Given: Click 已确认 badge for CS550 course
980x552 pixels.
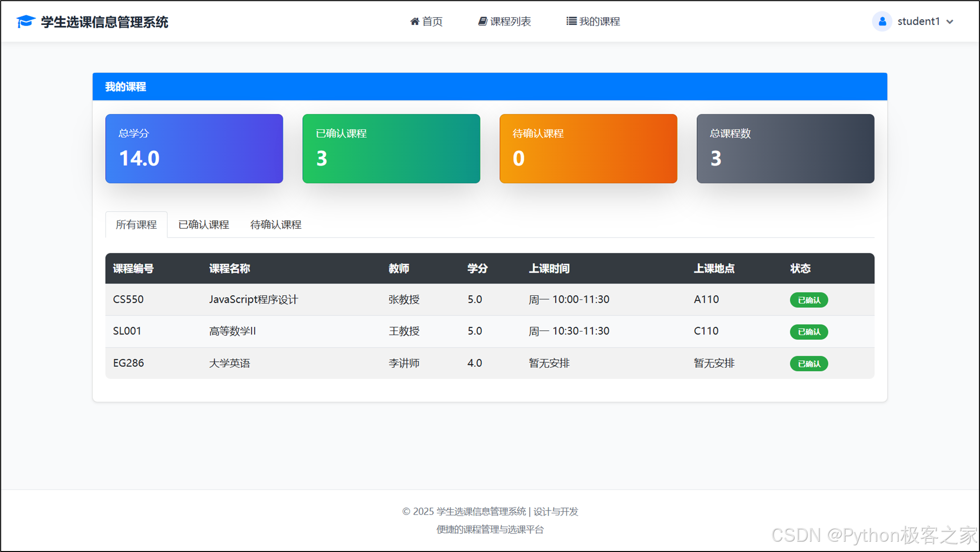Looking at the screenshot, I should 809,300.
